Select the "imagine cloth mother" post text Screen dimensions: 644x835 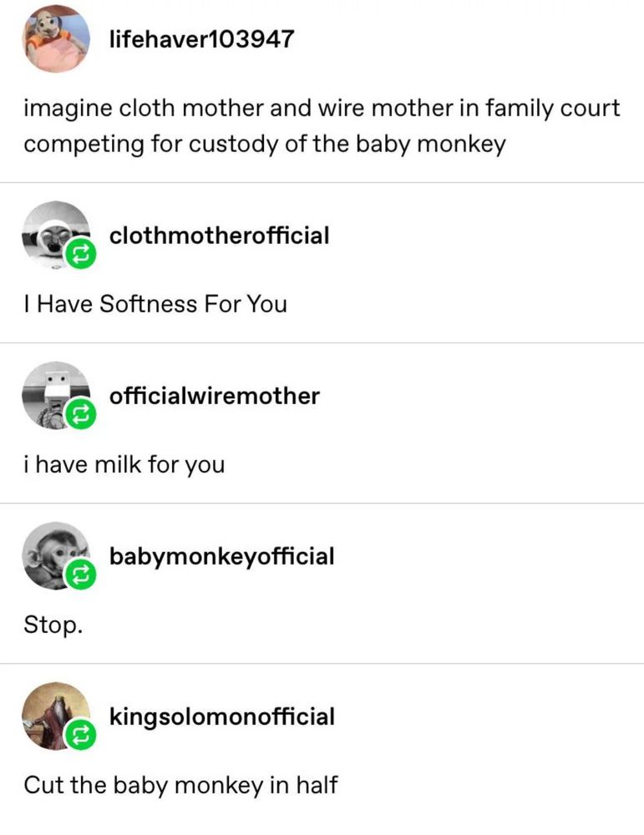click(x=322, y=126)
